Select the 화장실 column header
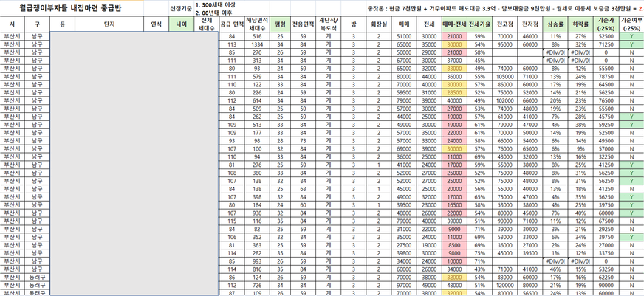This screenshot has height=296, width=644. [379, 24]
